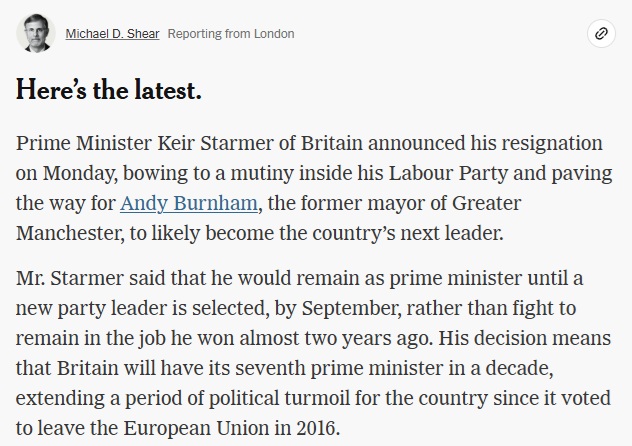Click the words "Labour Party"
Viewport: 632px width, 446px height.
pos(448,174)
